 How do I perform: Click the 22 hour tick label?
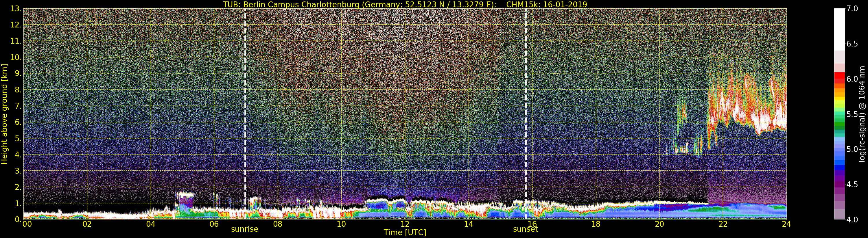coord(723,224)
